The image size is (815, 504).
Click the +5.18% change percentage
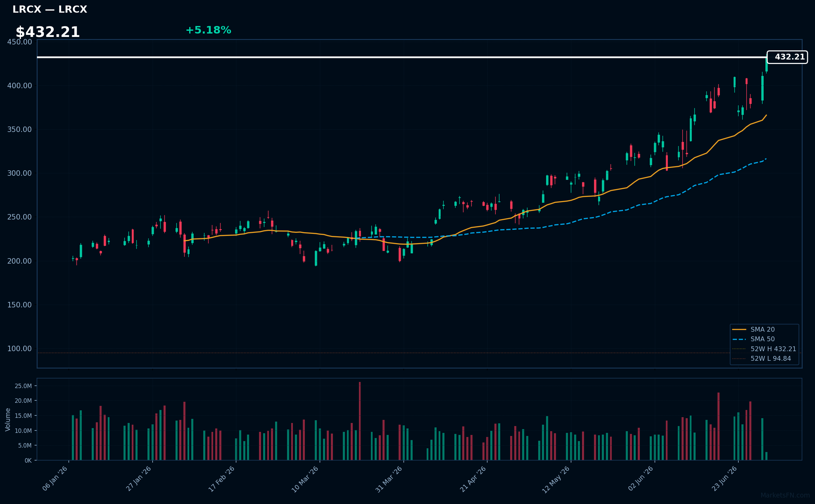coord(208,30)
